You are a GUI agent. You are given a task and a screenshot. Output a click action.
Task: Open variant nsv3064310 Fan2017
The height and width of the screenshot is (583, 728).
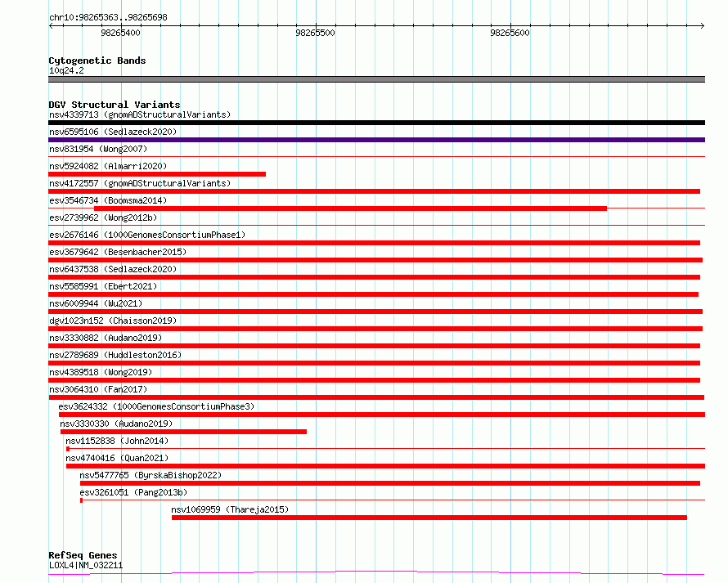click(x=98, y=389)
